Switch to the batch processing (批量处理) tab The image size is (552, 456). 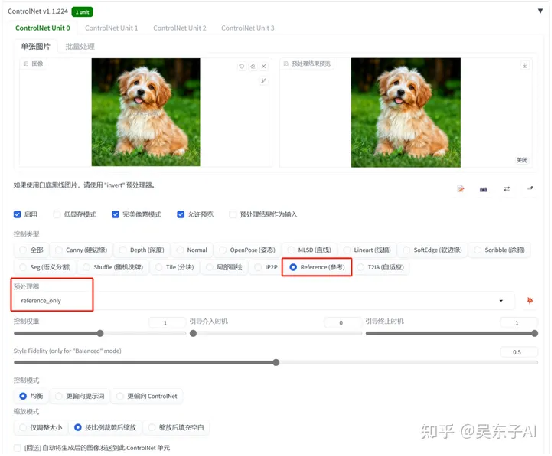click(80, 46)
